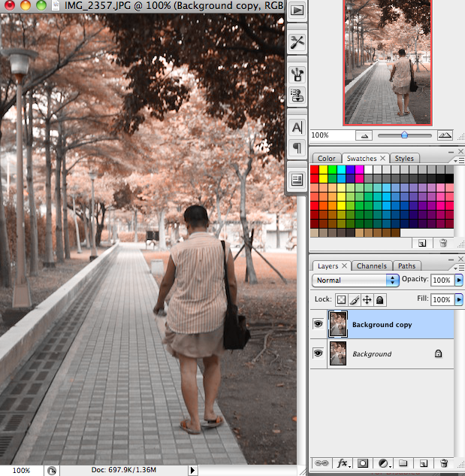This screenshot has height=476, width=465.
Task: Switch to the Channels tab
Action: click(x=372, y=266)
